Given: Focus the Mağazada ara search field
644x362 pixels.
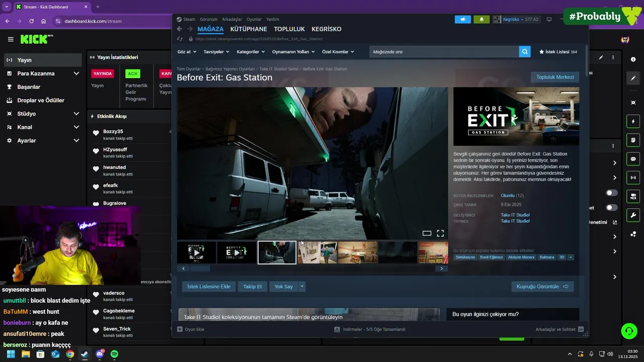Looking at the screenshot, I should (x=444, y=51).
